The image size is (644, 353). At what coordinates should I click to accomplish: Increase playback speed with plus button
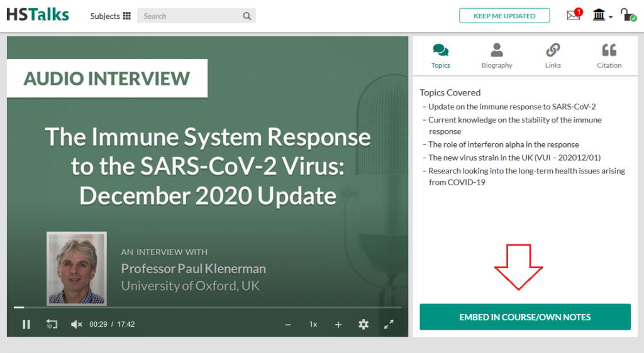(x=338, y=324)
